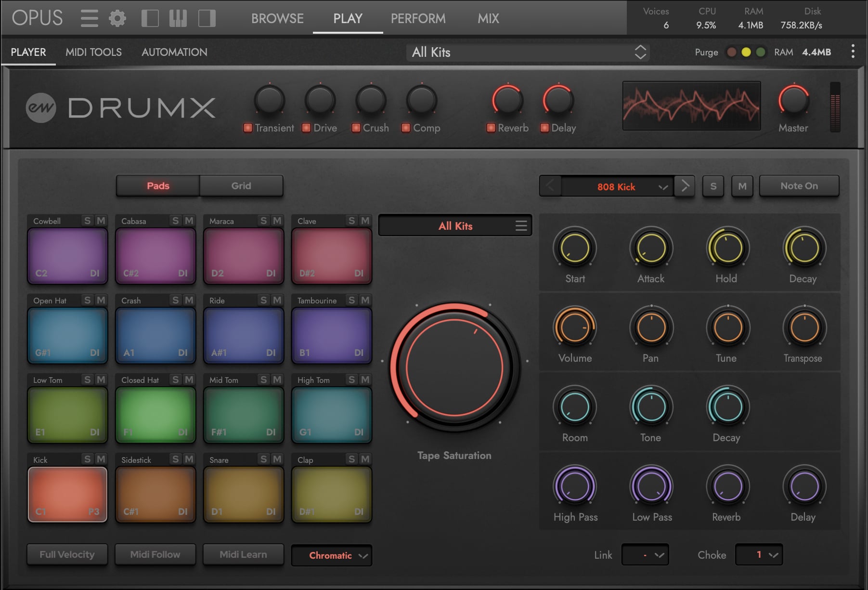The height and width of the screenshot is (590, 868).
Task: Mute the Cowbell pad
Action: tap(101, 221)
